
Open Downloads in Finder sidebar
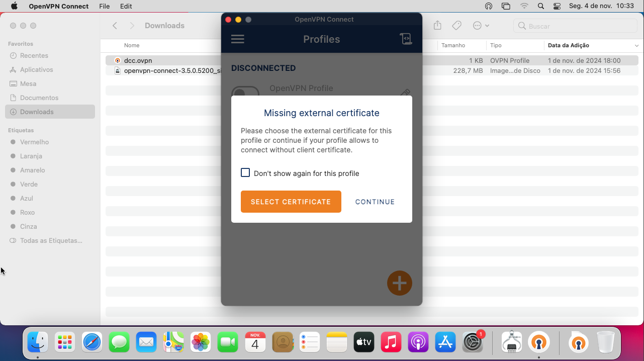point(50,112)
